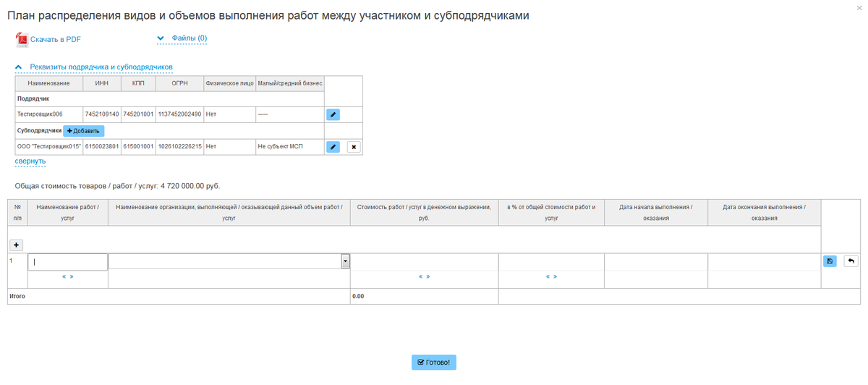The image size is (868, 385).
Task: Edit subcontractor ООО Тестировщик015 details
Action: tap(333, 147)
